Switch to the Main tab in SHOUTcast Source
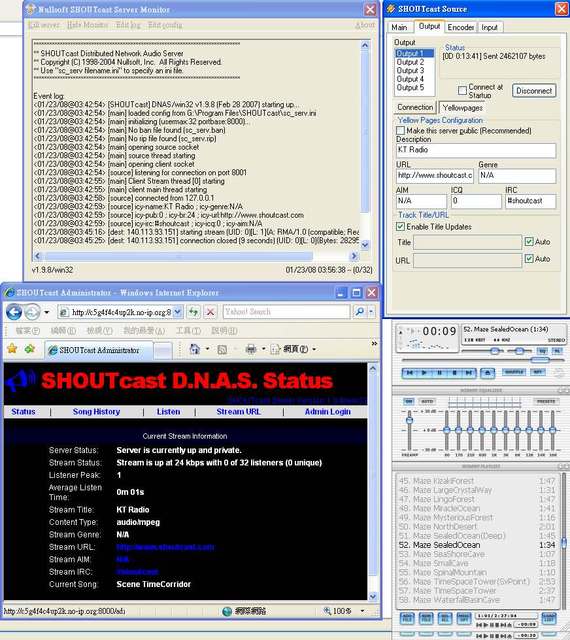Screen dimensions: 570x640 tap(399, 27)
